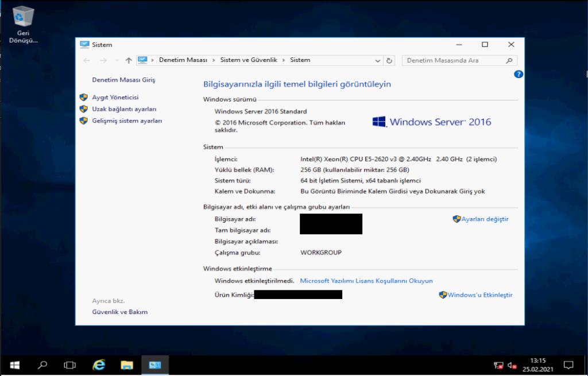Click the Windows Server 2016 logo
The height and width of the screenshot is (376, 588).
432,122
